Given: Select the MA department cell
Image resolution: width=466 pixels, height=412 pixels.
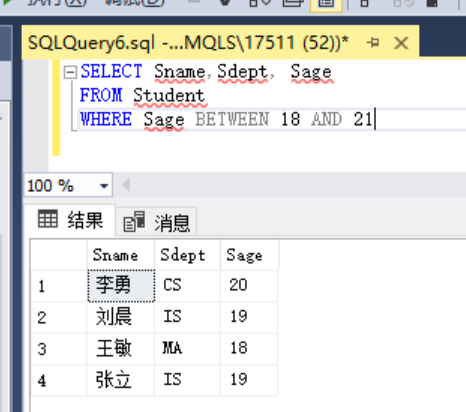Looking at the screenshot, I should (x=187, y=349).
